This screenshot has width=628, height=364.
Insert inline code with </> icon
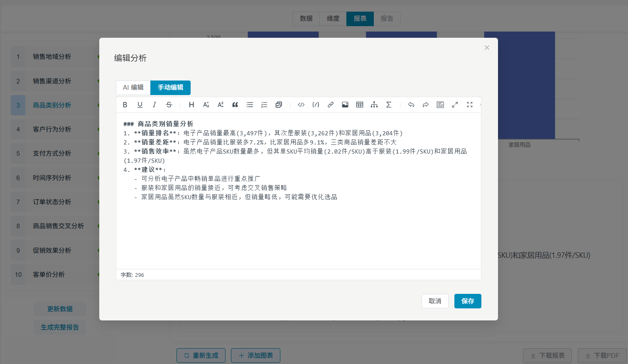click(x=301, y=105)
